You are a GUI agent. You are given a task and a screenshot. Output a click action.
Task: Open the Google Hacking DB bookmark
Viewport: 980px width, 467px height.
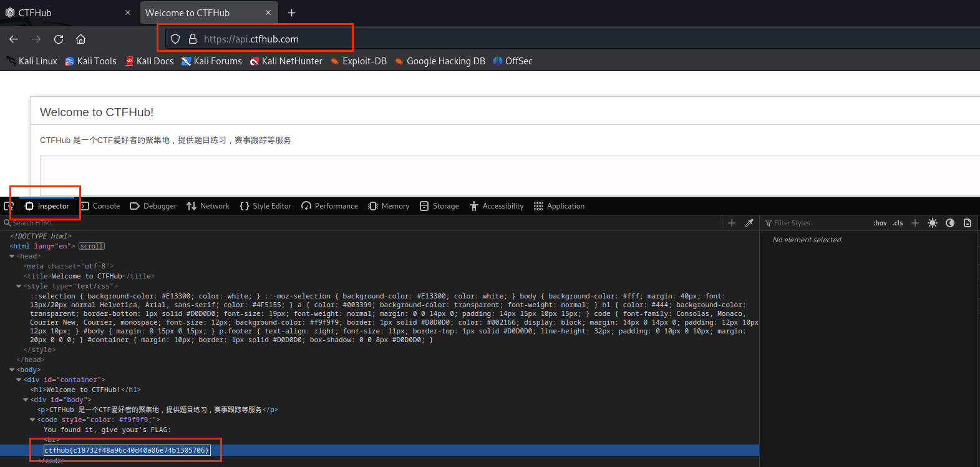click(x=440, y=61)
